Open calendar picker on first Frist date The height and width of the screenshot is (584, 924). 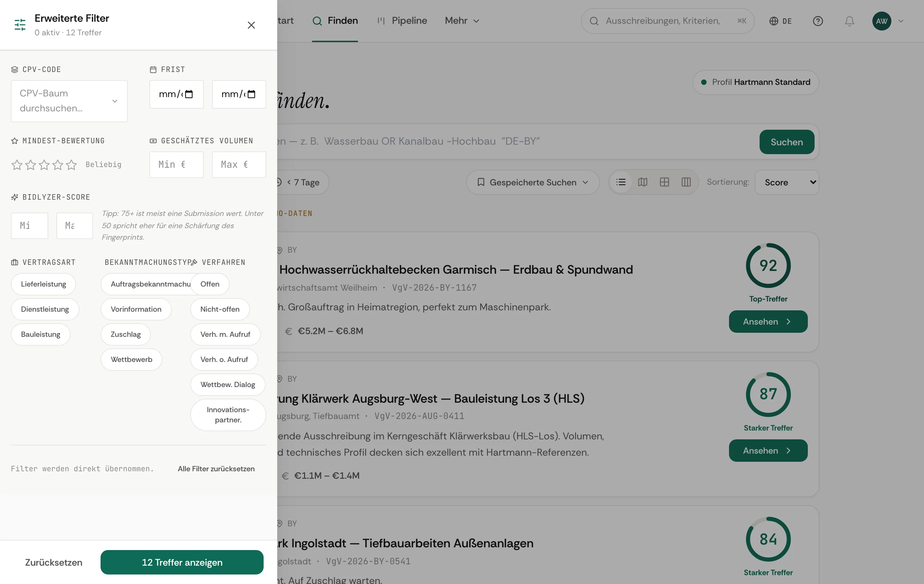pyautogui.click(x=189, y=94)
